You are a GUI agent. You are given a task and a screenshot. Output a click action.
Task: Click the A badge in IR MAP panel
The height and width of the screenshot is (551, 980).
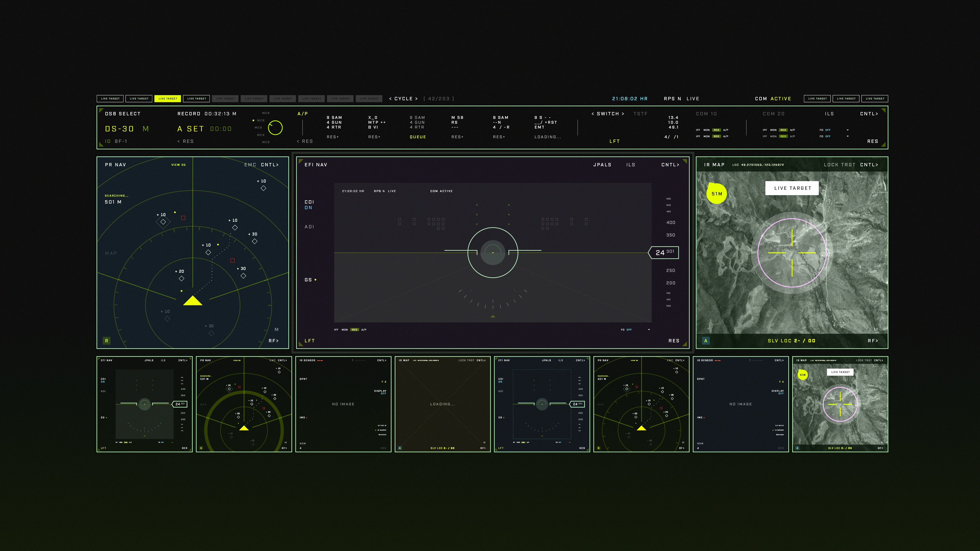[706, 341]
